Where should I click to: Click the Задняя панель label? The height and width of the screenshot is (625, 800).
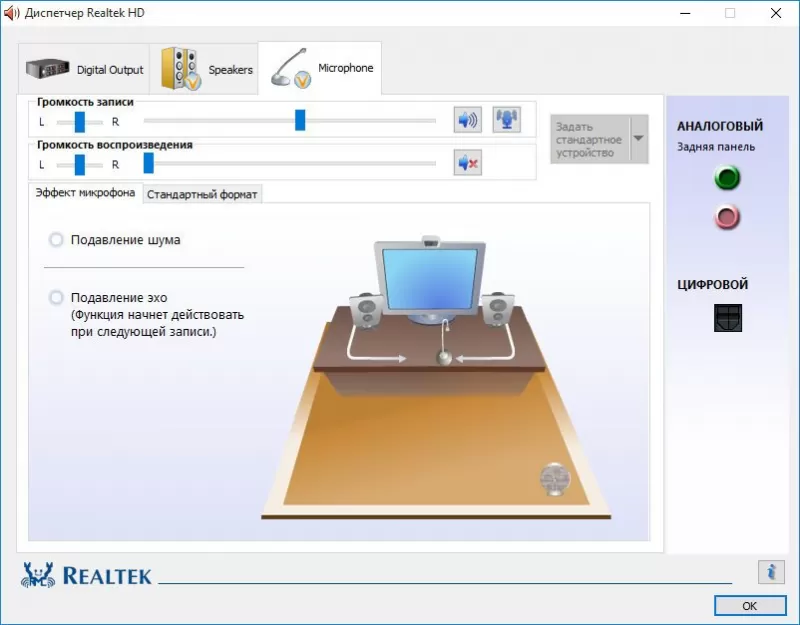[716, 147]
